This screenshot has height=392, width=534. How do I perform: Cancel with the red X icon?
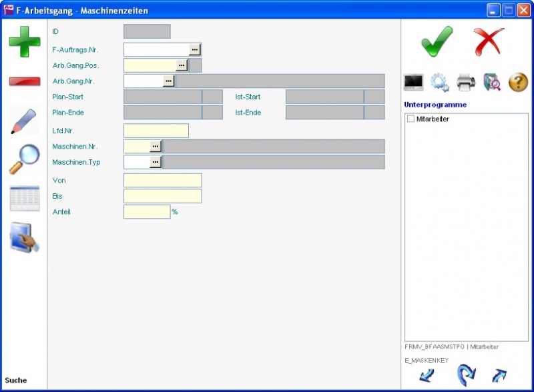pos(489,42)
